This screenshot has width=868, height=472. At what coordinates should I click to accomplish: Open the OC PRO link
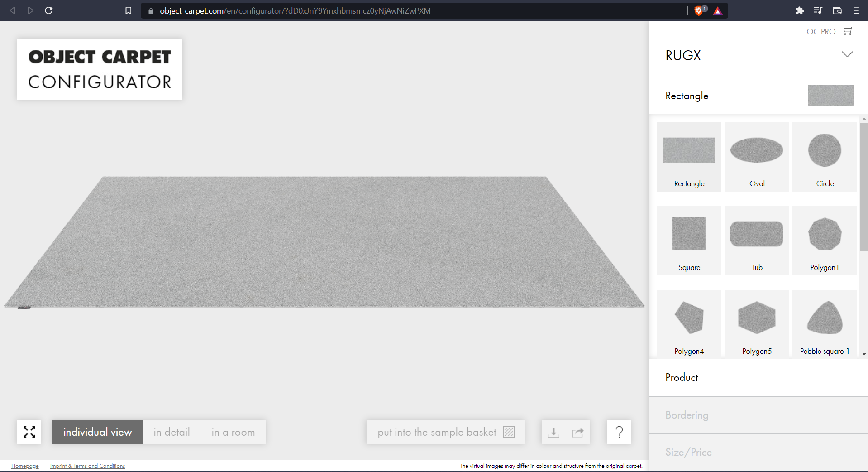(x=820, y=31)
